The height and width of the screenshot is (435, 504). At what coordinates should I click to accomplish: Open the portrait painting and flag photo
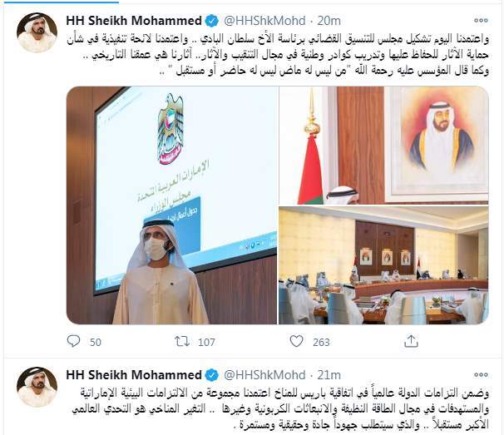pyautogui.click(x=383, y=145)
